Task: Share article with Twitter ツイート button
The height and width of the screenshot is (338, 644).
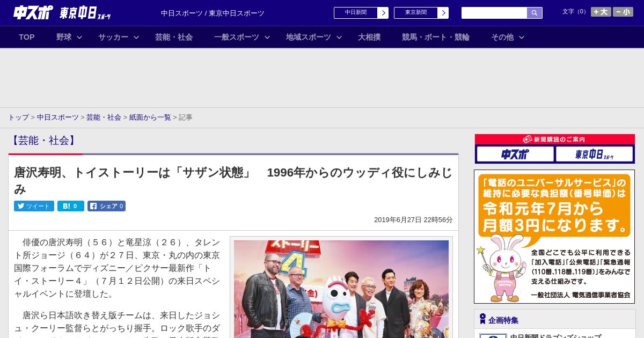Action: click(34, 206)
